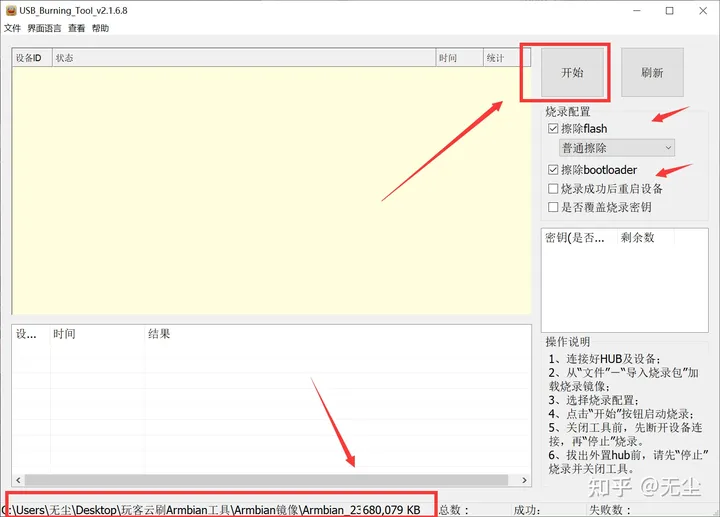Expand the 普通擦除 erase mode dropdown
720x517 pixels.
tap(616, 148)
